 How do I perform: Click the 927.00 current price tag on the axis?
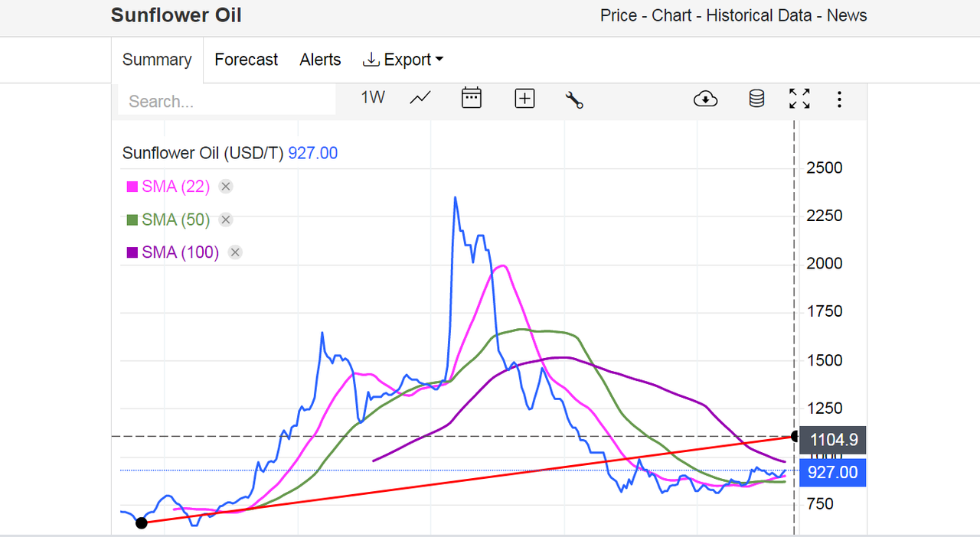coord(832,473)
